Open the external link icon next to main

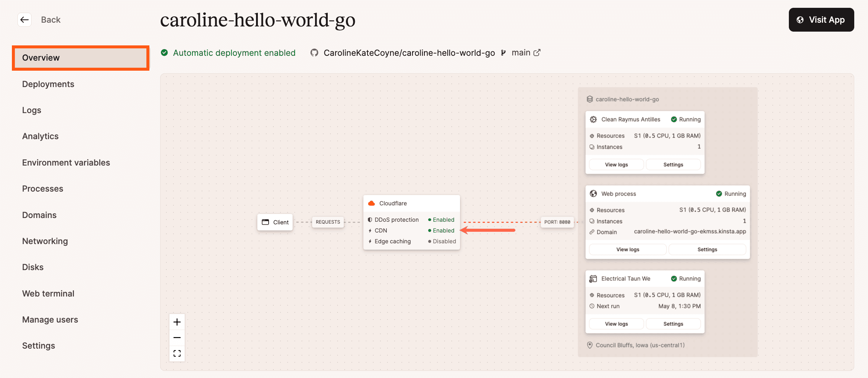538,52
